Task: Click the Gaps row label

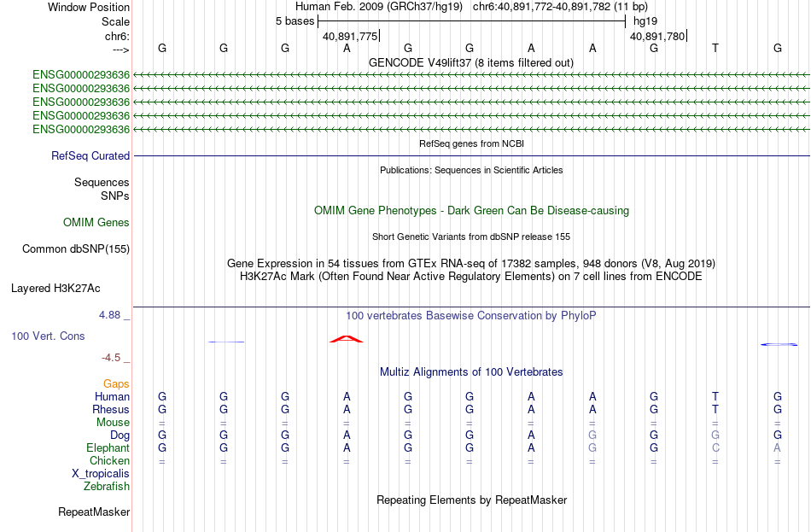Action: [116, 384]
